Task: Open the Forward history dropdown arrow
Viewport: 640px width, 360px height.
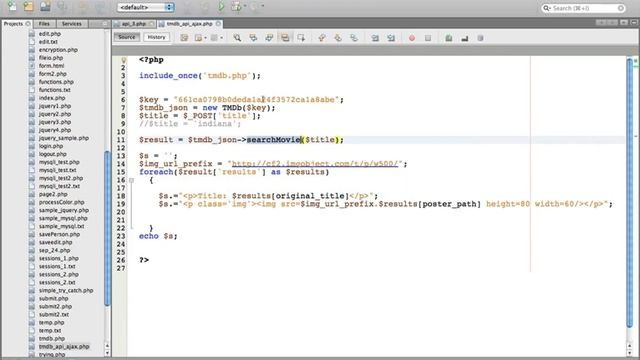Action: coord(221,38)
